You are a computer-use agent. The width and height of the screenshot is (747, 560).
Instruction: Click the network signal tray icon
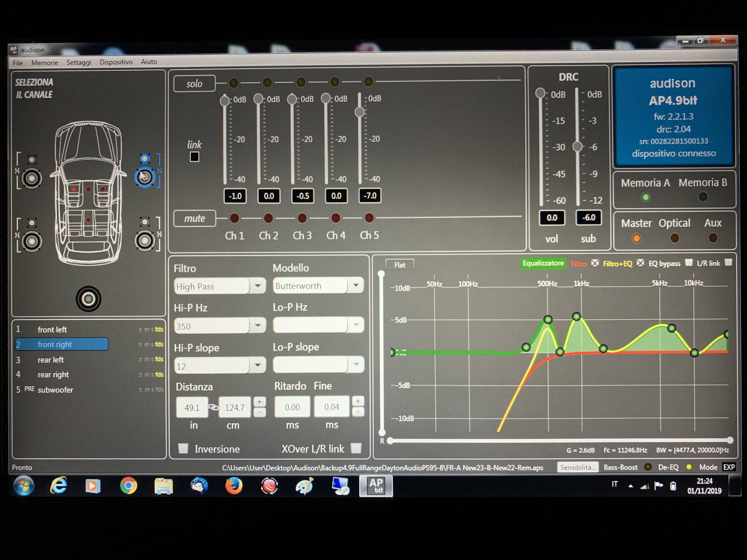tap(645, 486)
